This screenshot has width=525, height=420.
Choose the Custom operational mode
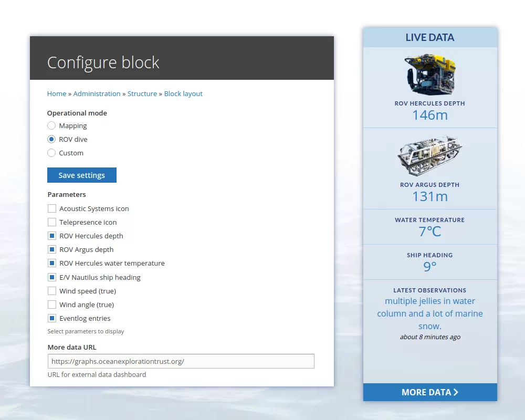[x=51, y=153]
